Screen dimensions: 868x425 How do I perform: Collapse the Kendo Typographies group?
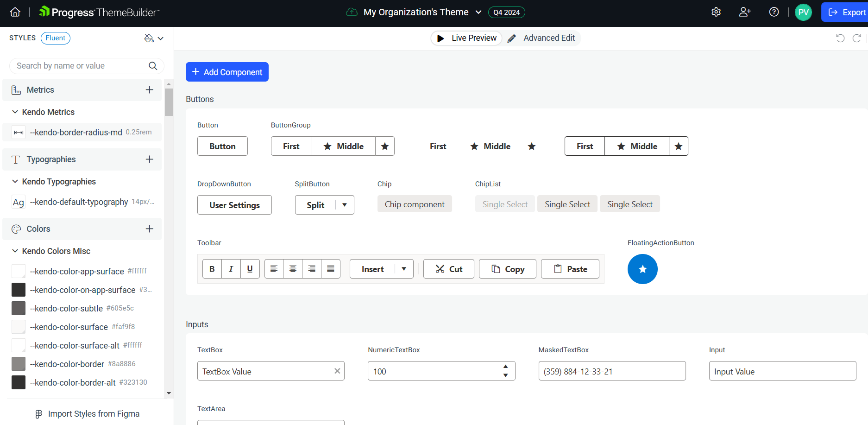pyautogui.click(x=15, y=181)
